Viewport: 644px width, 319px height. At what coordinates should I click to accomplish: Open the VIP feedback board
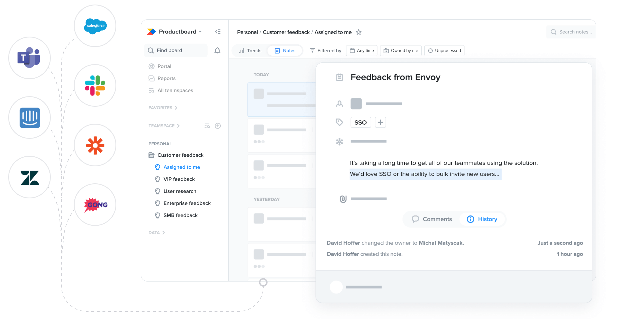pos(180,179)
